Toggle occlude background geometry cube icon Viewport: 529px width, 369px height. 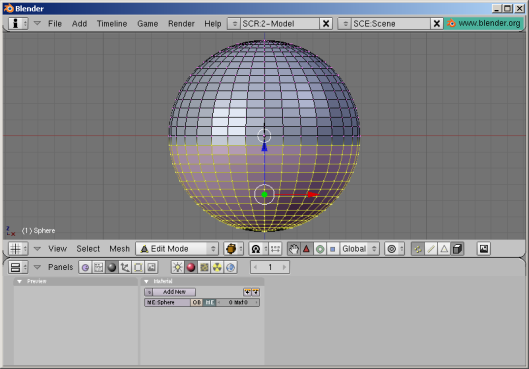tap(457, 249)
